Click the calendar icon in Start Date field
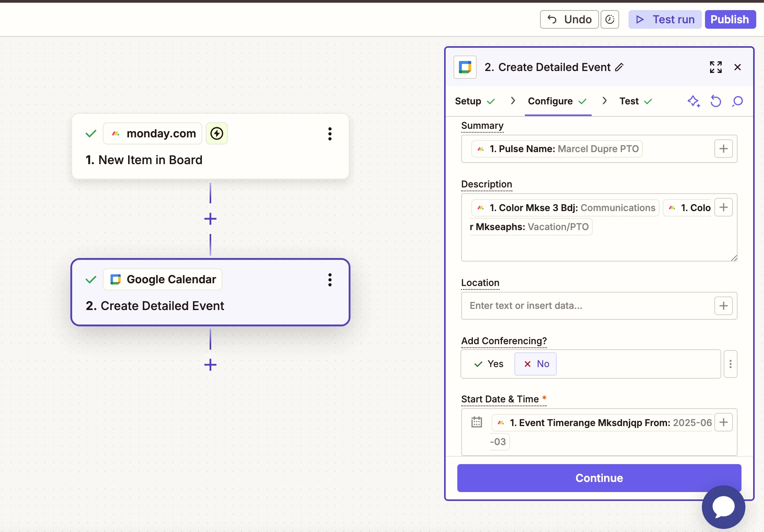 point(477,422)
